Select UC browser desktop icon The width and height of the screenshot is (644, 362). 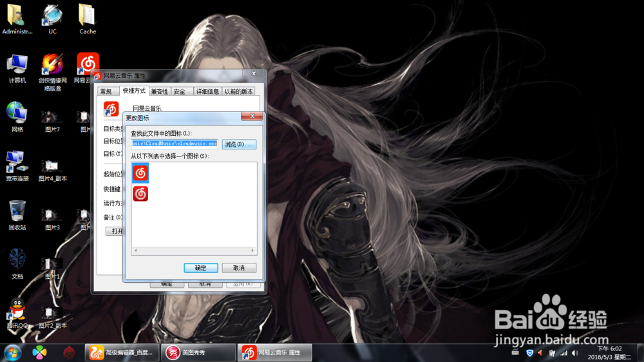[53, 19]
